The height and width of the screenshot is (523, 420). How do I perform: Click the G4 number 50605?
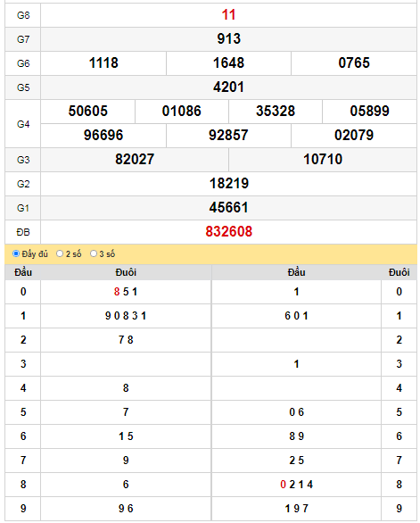click(88, 111)
